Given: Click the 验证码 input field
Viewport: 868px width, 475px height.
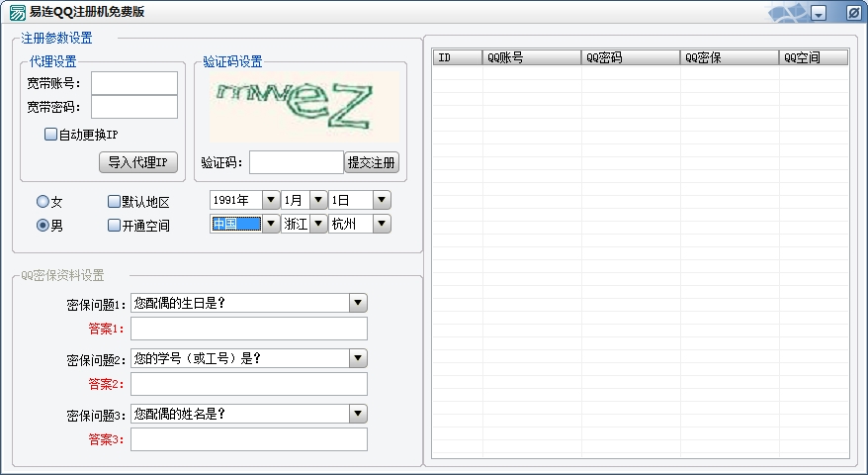Looking at the screenshot, I should click(296, 162).
